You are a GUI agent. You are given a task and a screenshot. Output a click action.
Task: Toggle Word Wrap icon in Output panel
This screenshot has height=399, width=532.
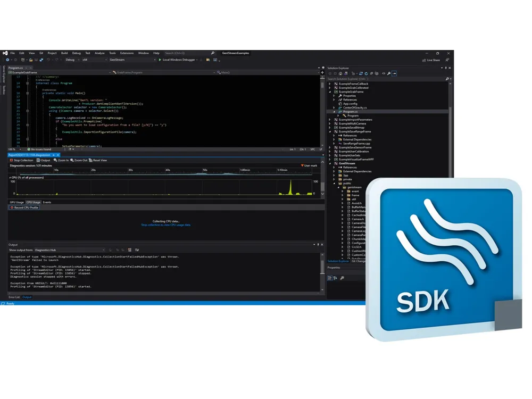[137, 250]
